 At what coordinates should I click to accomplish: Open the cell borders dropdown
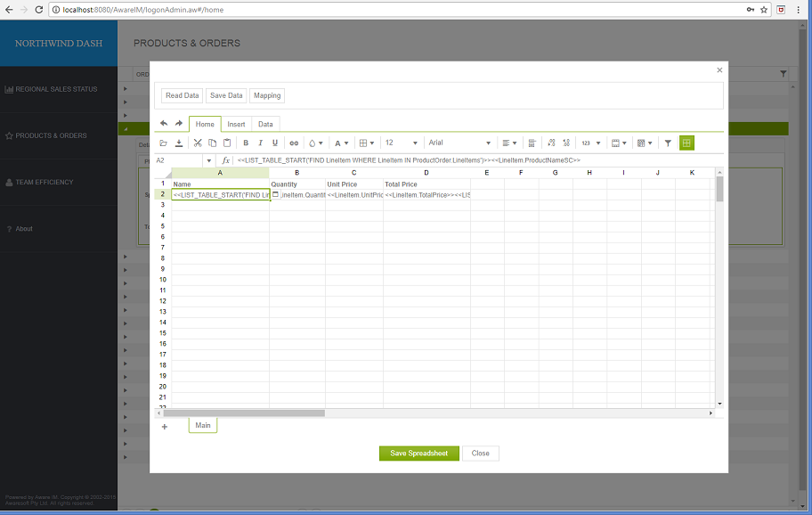(x=367, y=143)
